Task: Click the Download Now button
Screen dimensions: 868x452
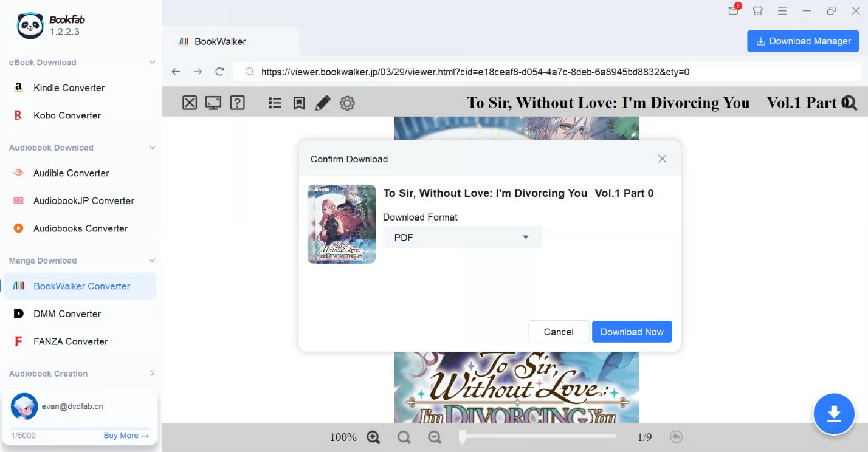Action: pos(632,332)
